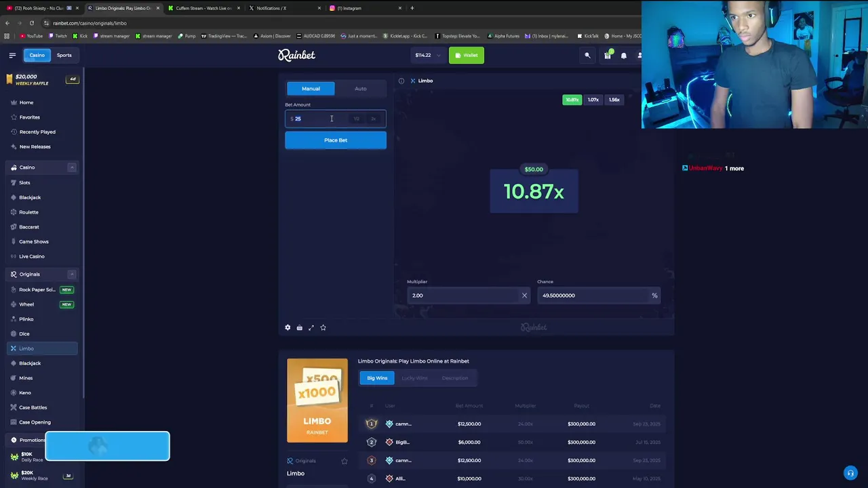Select Manual betting mode
This screenshot has height=488, width=868.
[x=311, y=89]
